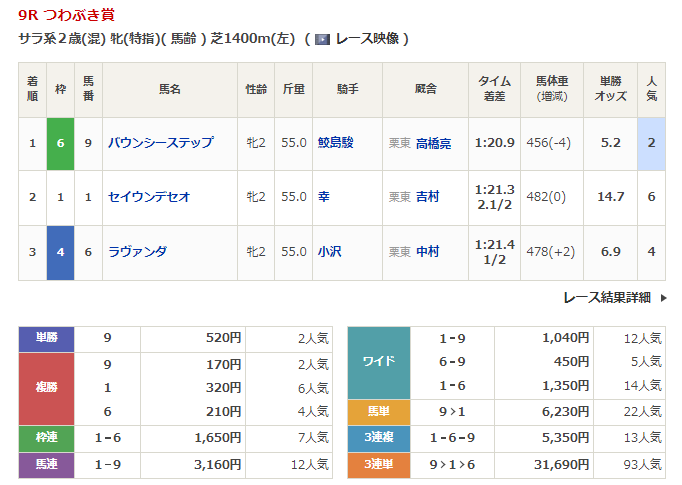
Task: Open レース結果詳細 detailed results
Action: tap(606, 297)
